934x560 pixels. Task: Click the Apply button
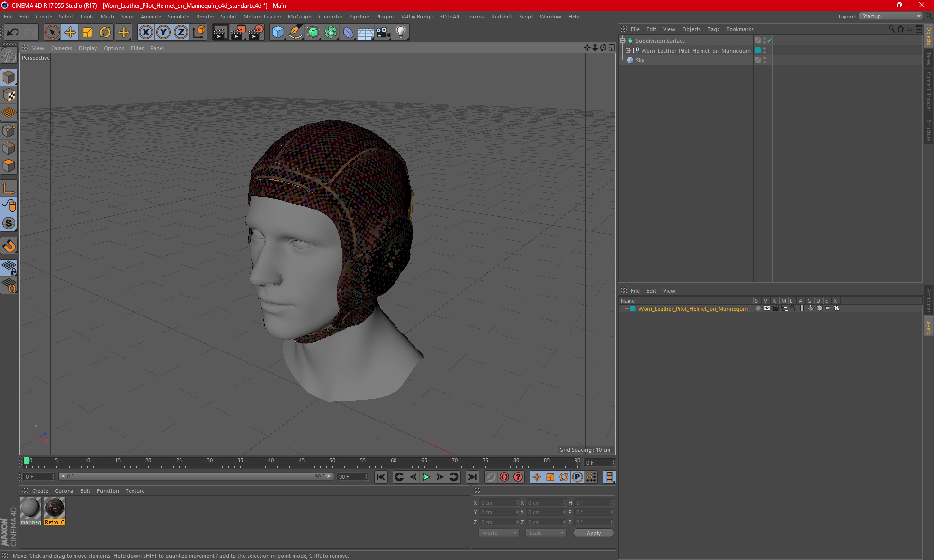(593, 533)
